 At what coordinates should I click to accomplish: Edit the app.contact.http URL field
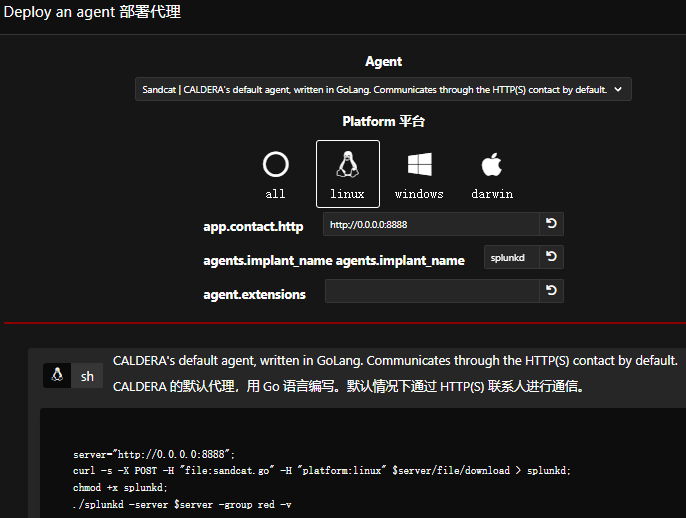(x=431, y=224)
